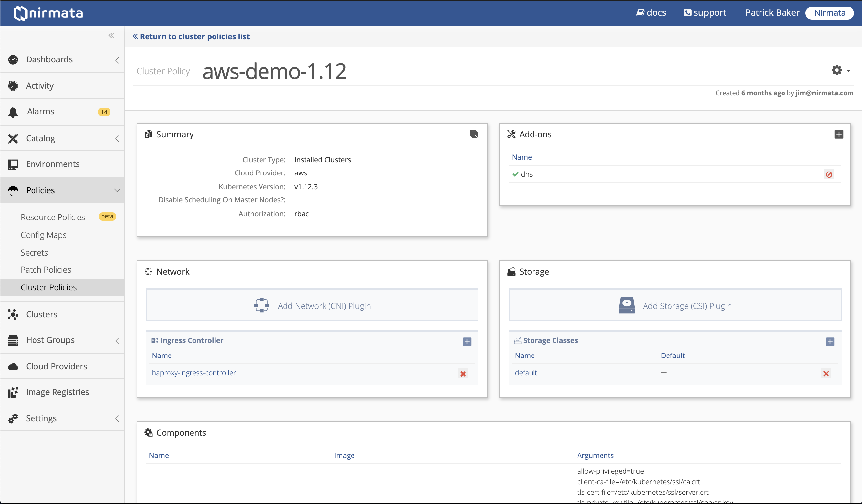This screenshot has height=504, width=862.
Task: Open the docs link
Action: 651,13
